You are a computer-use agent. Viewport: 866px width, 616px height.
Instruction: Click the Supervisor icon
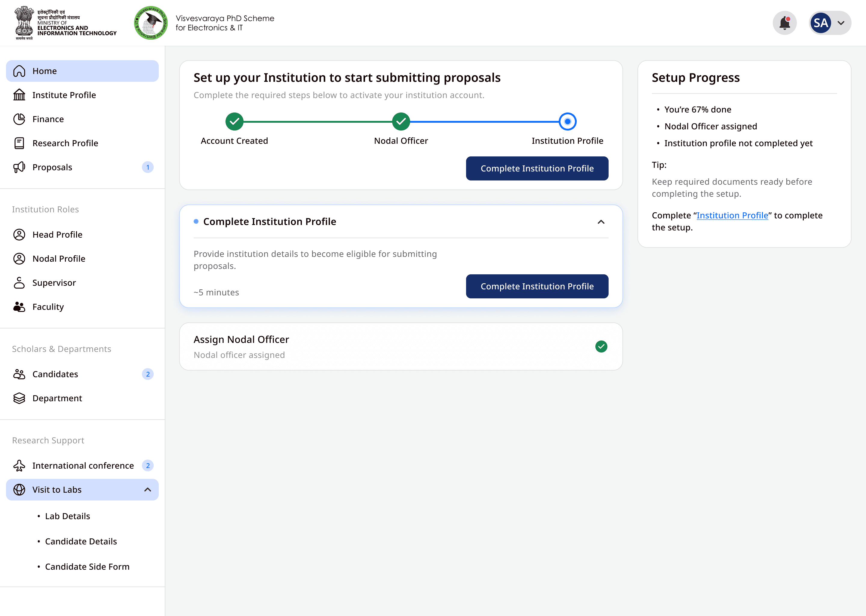click(19, 283)
